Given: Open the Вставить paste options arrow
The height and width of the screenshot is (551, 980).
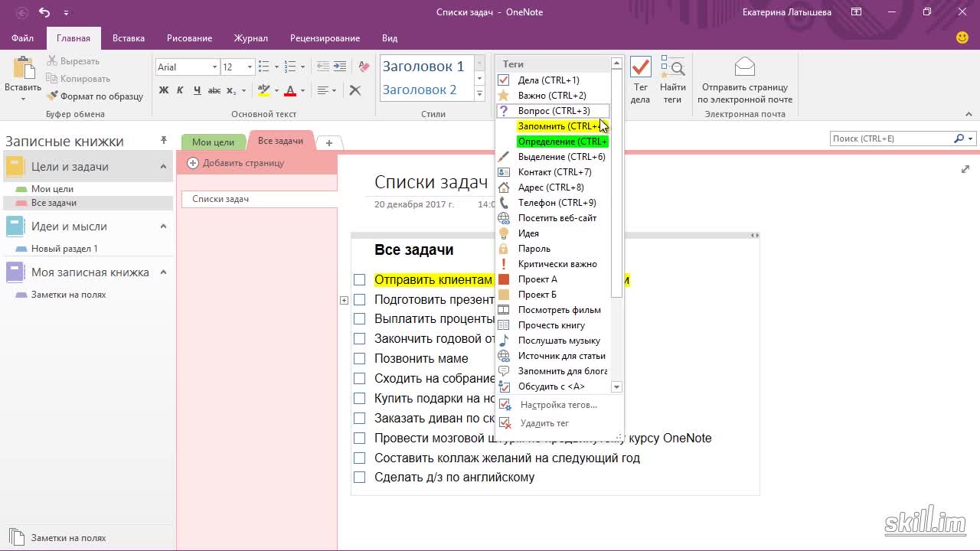Looking at the screenshot, I should click(x=23, y=99).
